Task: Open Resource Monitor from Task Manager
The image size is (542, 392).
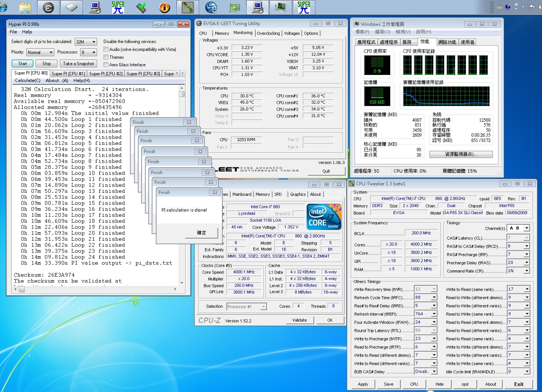Action: tap(461, 154)
